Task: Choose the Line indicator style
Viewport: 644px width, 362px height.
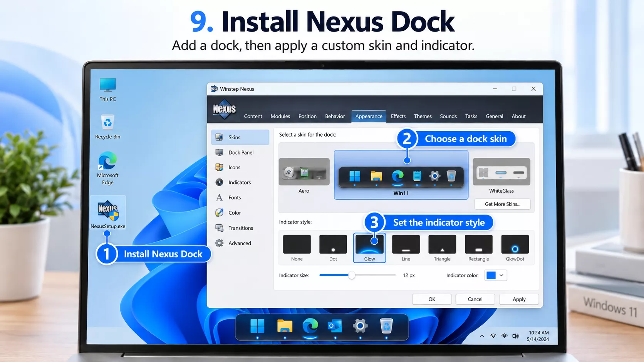Action: coord(406,248)
